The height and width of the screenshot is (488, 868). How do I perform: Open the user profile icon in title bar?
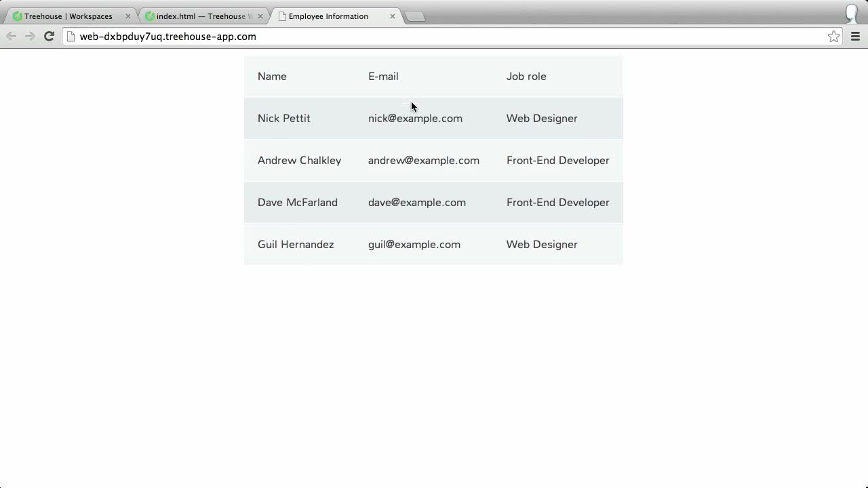pos(852,13)
